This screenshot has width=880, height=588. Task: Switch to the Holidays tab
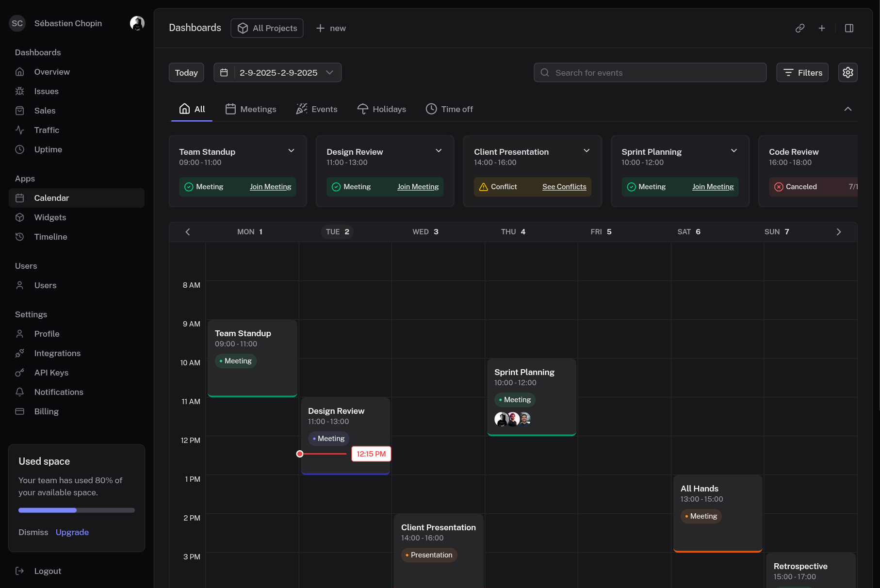coord(381,109)
